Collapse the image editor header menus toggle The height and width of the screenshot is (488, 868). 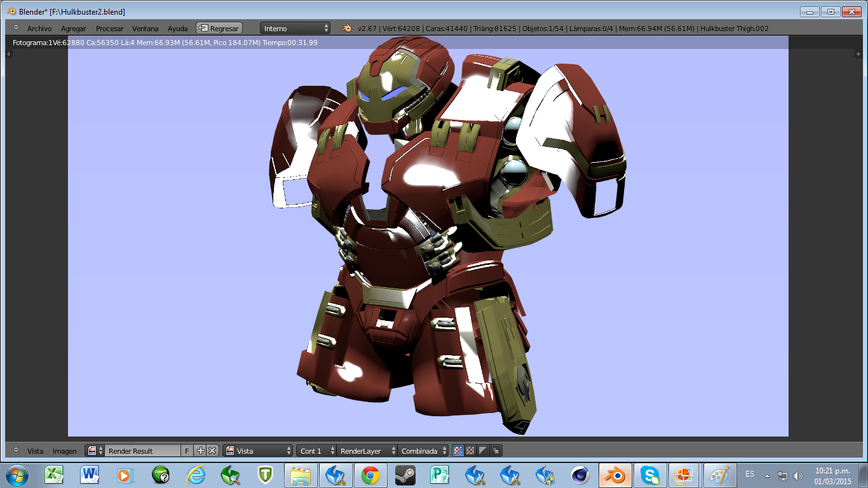16,450
